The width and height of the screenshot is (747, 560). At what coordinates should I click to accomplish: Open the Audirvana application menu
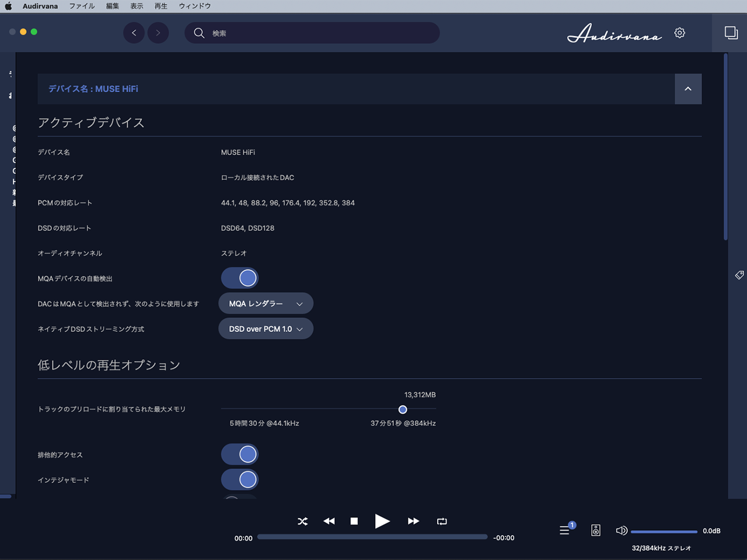(x=40, y=6)
